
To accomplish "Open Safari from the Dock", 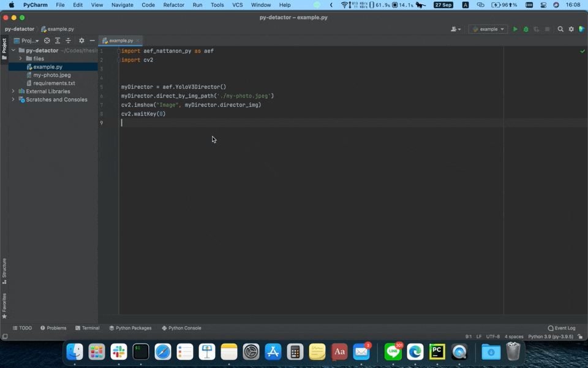I will tap(163, 352).
